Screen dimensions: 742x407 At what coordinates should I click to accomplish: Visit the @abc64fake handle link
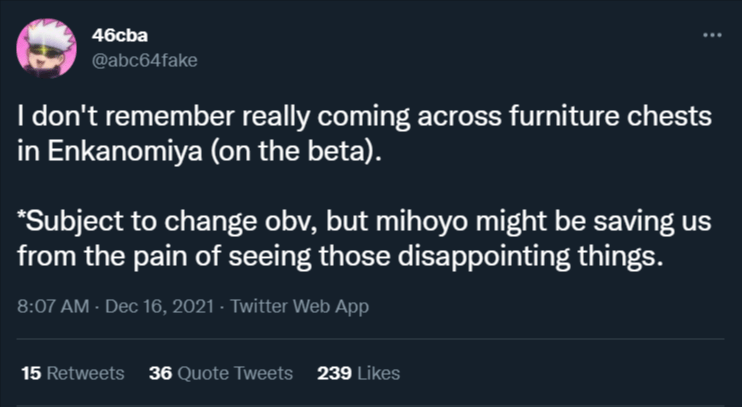coord(144,61)
